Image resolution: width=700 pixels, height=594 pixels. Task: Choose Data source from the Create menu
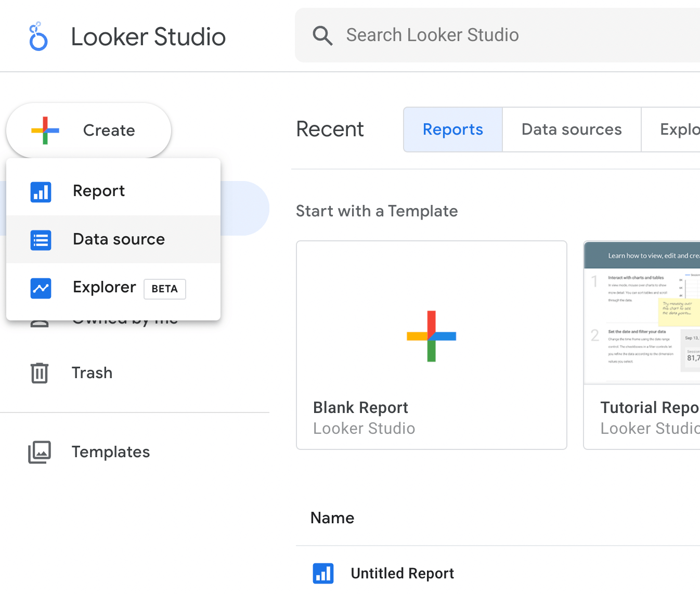(x=113, y=239)
